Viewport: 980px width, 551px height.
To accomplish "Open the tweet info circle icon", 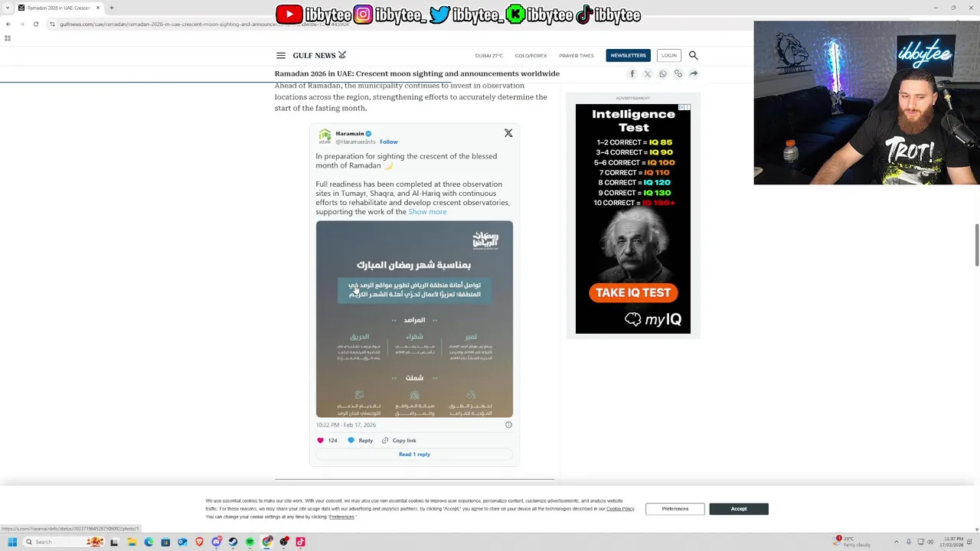I will coord(508,425).
